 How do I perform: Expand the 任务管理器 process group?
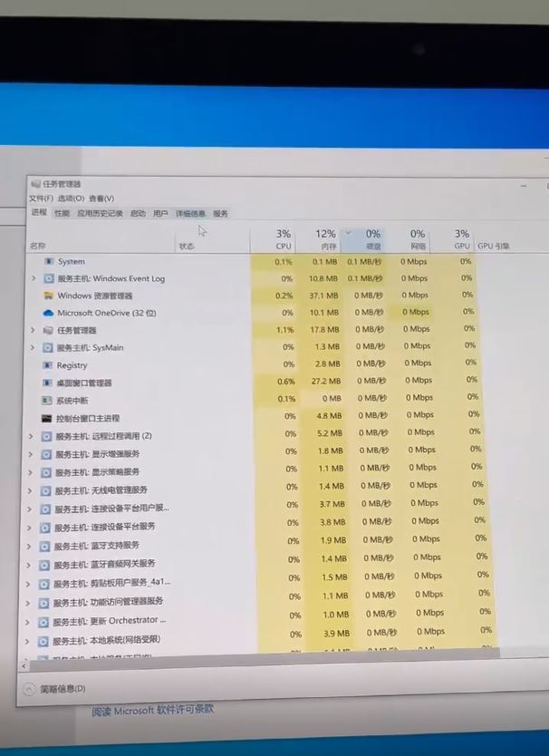click(33, 330)
